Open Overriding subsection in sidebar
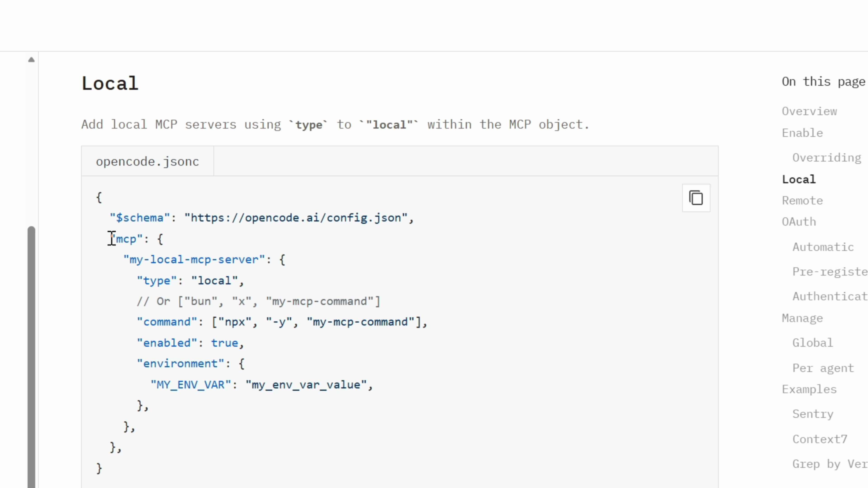The image size is (868, 488). point(826,158)
